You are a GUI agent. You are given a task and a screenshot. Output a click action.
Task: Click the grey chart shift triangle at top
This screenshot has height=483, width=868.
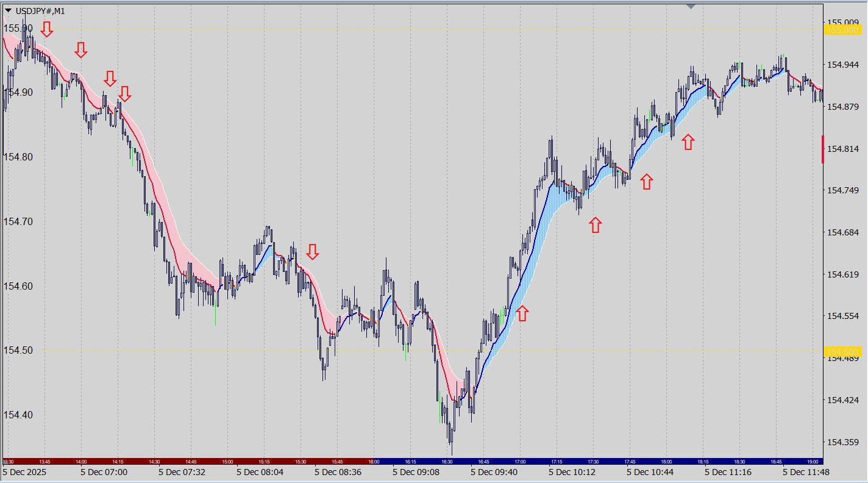coord(691,6)
